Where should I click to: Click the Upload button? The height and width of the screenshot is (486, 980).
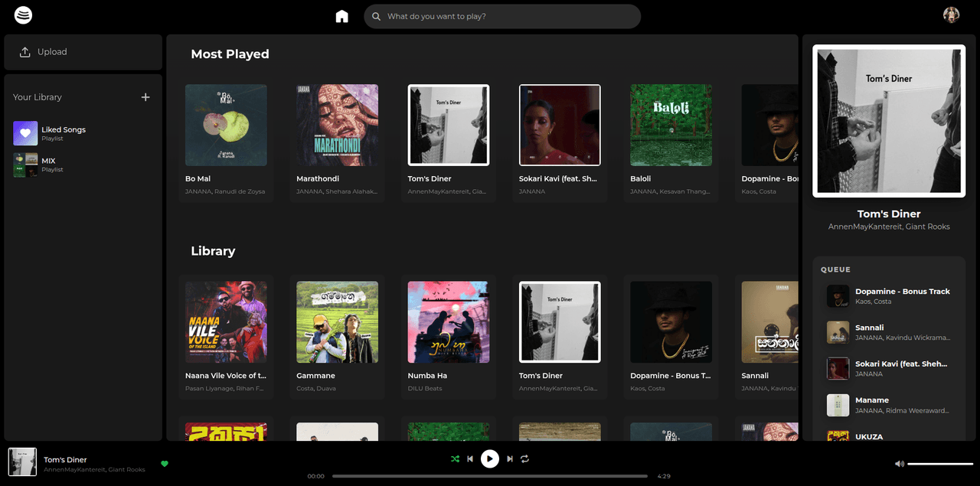(x=83, y=52)
